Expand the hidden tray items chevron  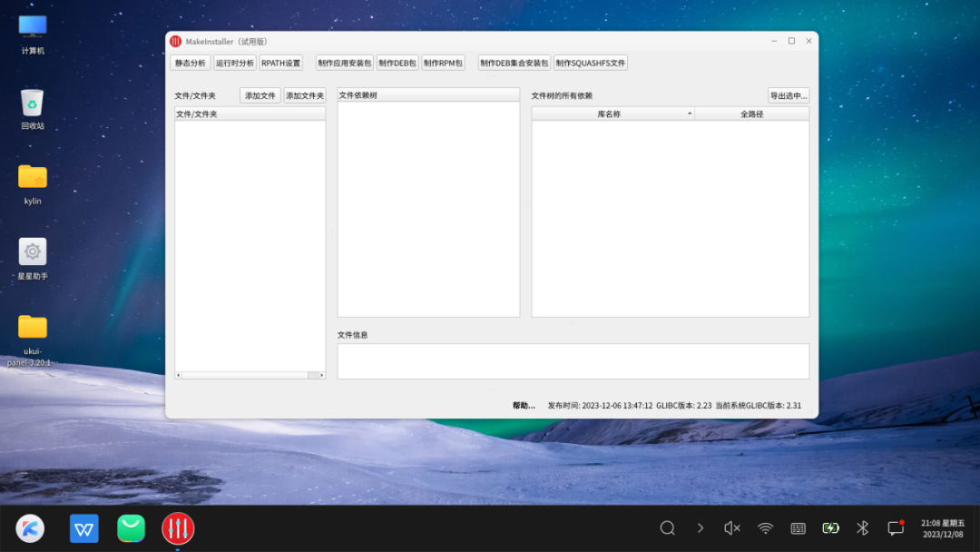pos(700,527)
